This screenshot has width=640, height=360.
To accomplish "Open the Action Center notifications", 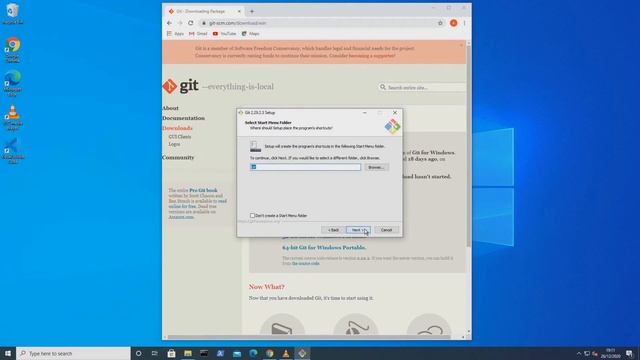I will click(629, 353).
